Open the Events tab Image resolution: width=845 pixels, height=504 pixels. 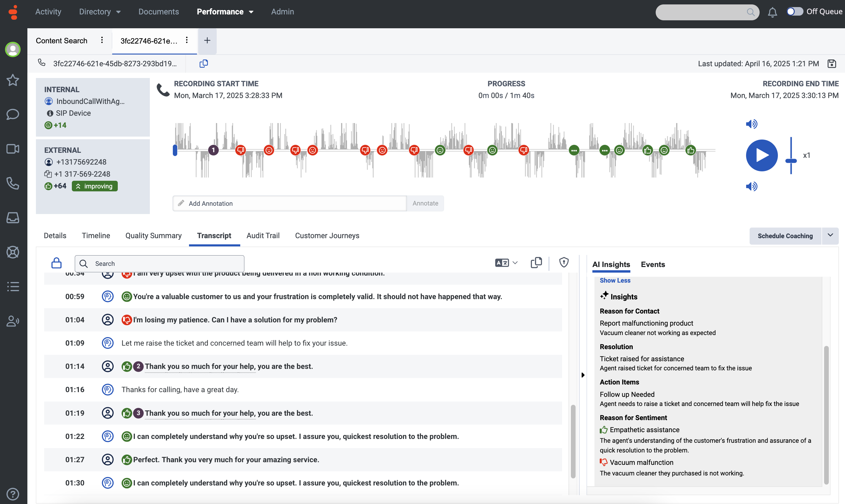652,264
